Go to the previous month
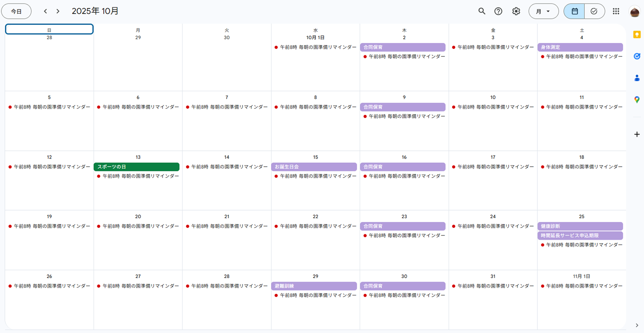 [x=45, y=11]
